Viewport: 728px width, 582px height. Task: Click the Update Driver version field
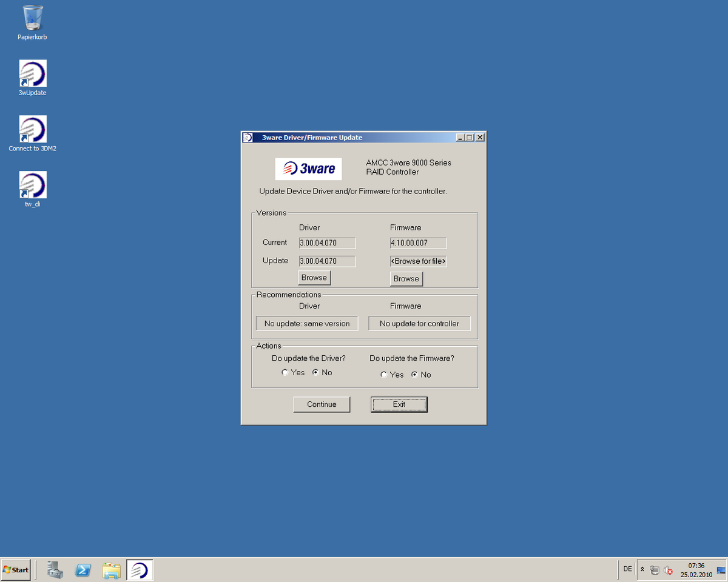pyautogui.click(x=327, y=261)
